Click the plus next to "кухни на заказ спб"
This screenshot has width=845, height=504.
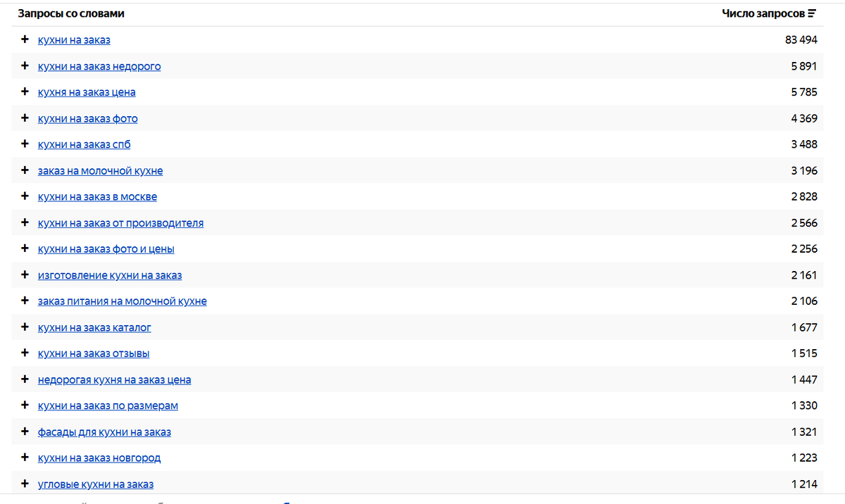(x=25, y=144)
